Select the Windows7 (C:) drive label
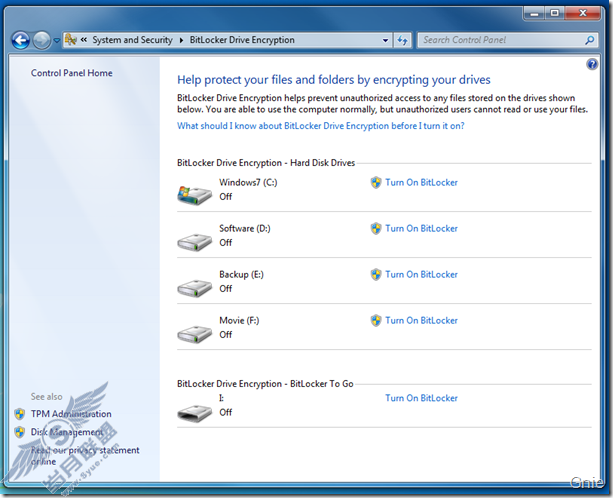The height and width of the screenshot is (498, 613). pos(248,183)
